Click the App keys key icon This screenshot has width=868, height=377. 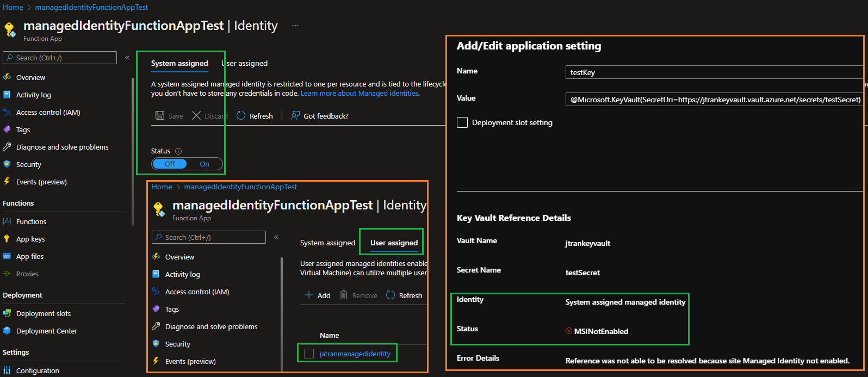coord(7,239)
